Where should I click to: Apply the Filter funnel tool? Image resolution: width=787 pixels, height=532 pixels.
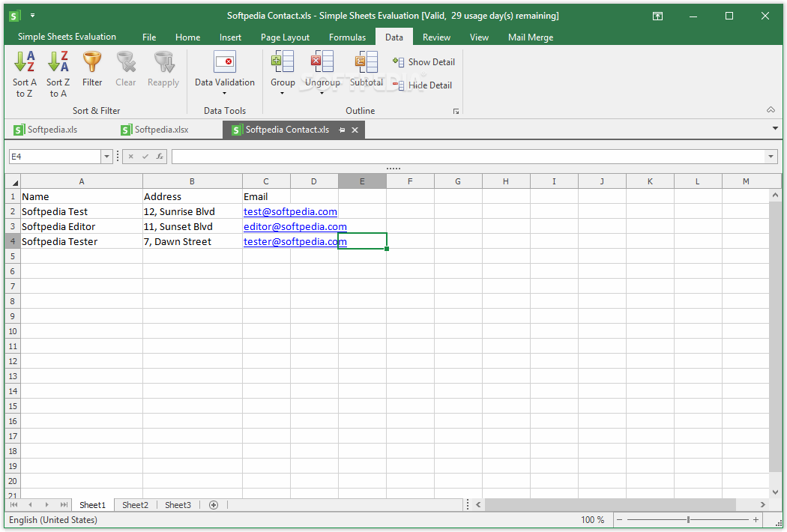tap(92, 69)
